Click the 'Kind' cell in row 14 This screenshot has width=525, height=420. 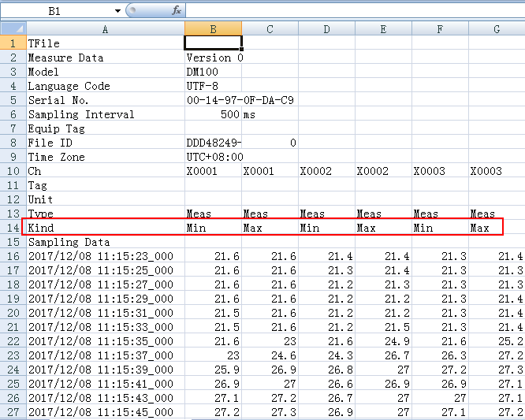point(105,228)
